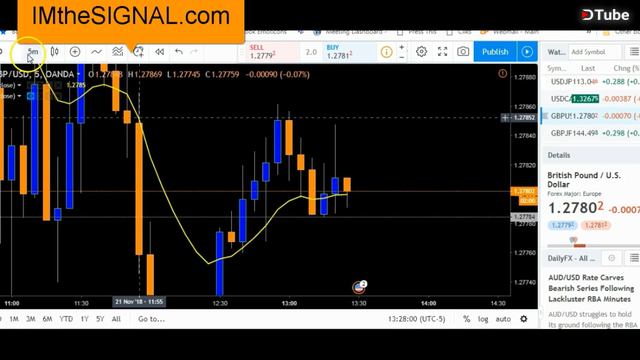The width and height of the screenshot is (640, 360).
Task: Set date range to All
Action: (116, 319)
